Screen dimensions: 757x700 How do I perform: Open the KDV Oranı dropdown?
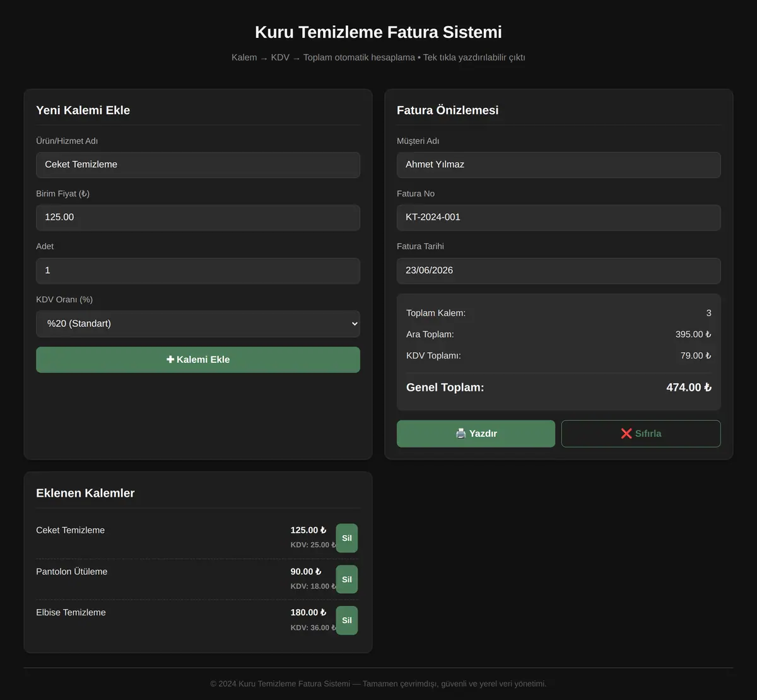tap(198, 324)
